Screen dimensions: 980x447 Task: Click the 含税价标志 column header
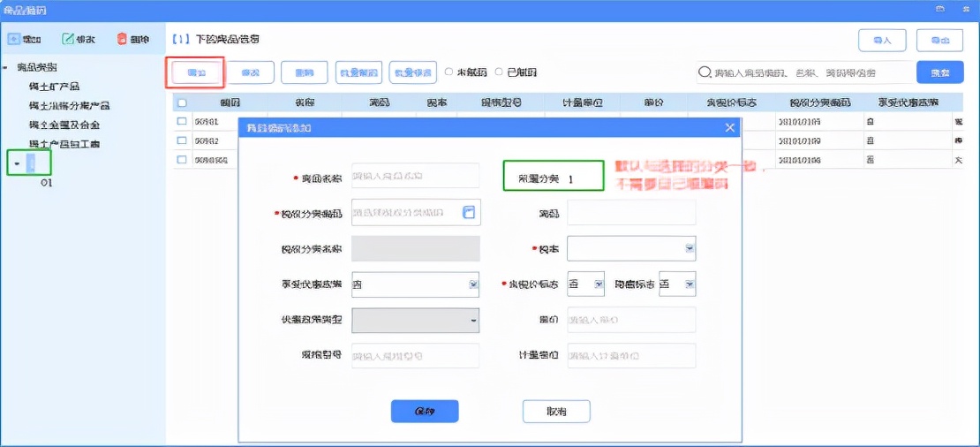click(731, 102)
